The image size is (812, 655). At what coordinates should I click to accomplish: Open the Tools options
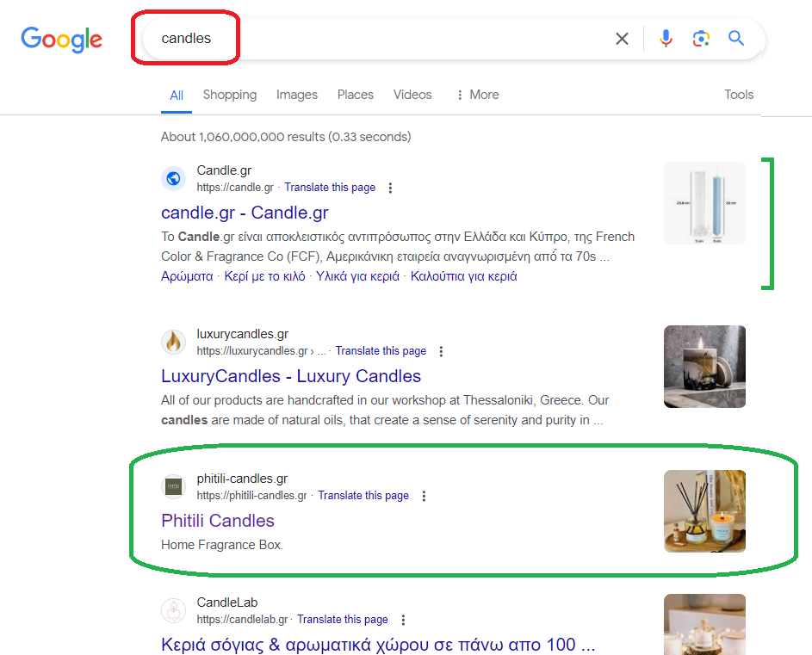click(x=739, y=95)
